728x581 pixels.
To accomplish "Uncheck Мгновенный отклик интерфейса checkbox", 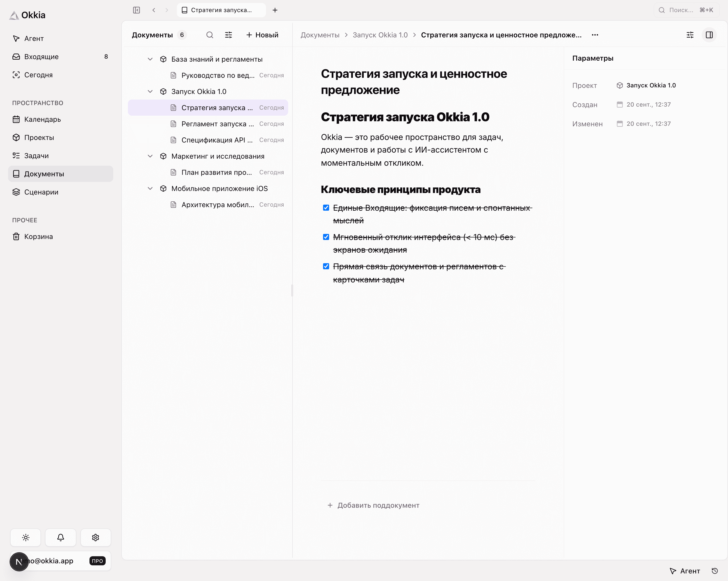I will [x=326, y=237].
